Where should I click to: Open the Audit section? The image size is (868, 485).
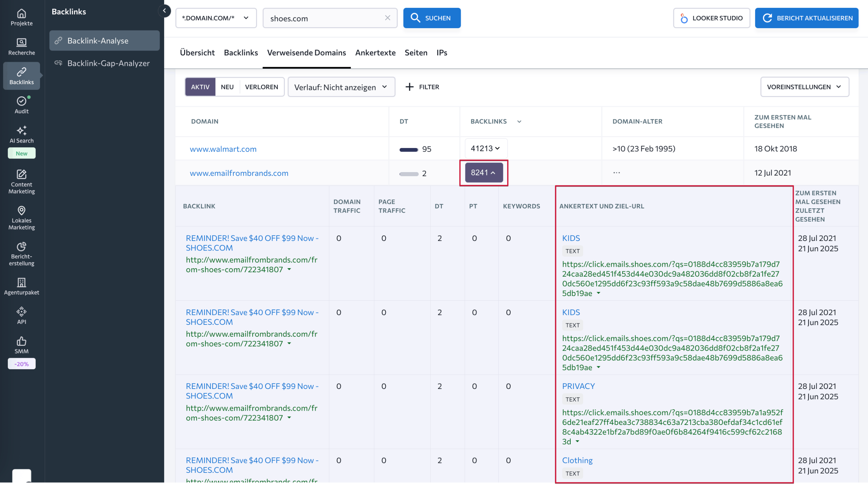21,105
